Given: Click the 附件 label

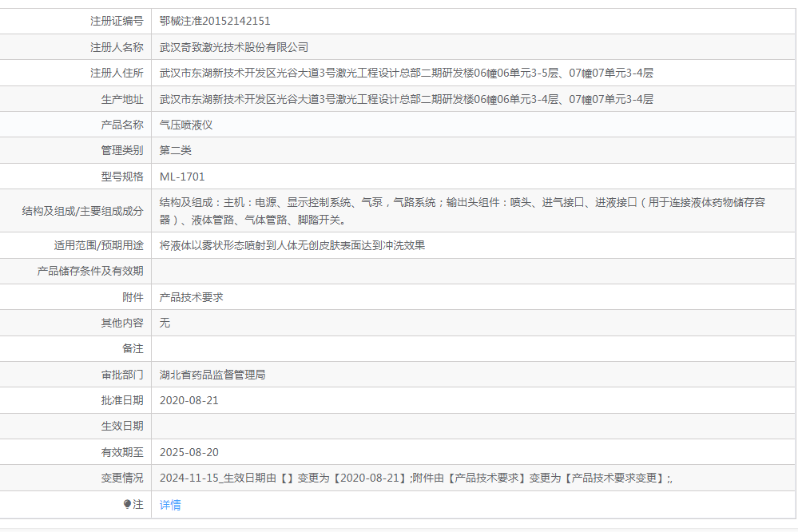Looking at the screenshot, I should 133,297.
